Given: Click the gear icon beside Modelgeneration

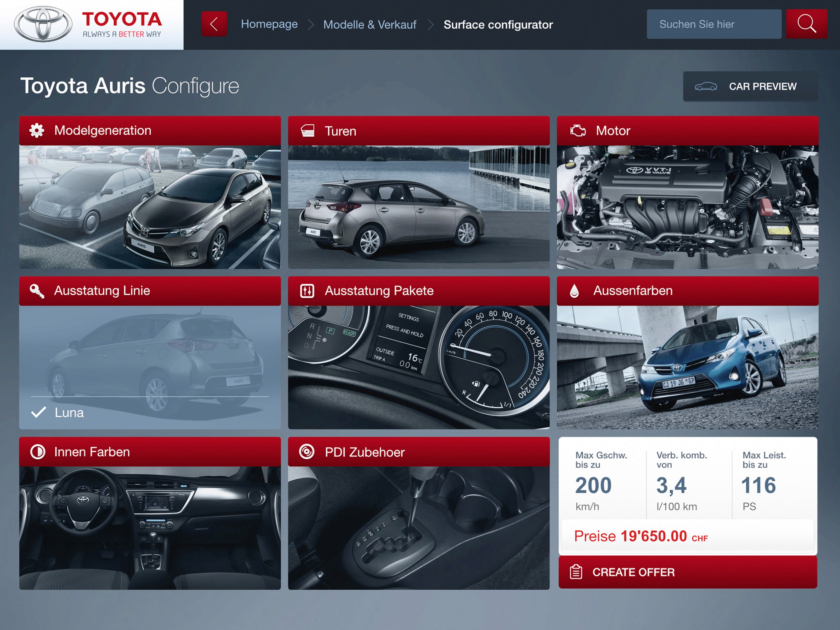Looking at the screenshot, I should [37, 130].
